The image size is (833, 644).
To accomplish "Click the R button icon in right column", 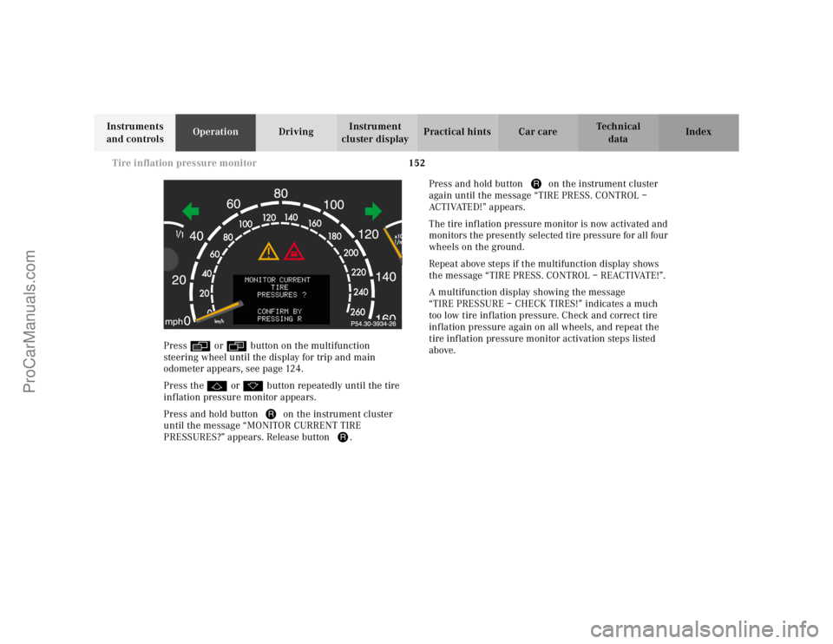I will (536, 184).
